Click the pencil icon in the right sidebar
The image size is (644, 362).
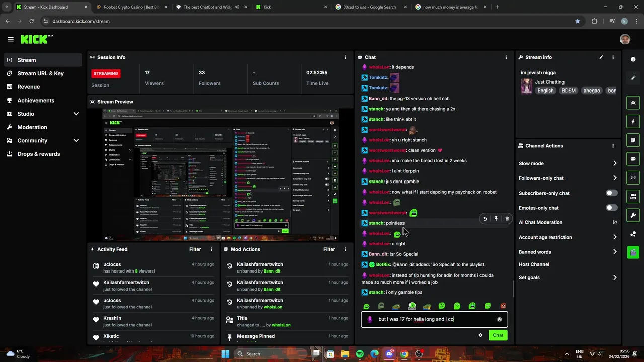click(633, 78)
